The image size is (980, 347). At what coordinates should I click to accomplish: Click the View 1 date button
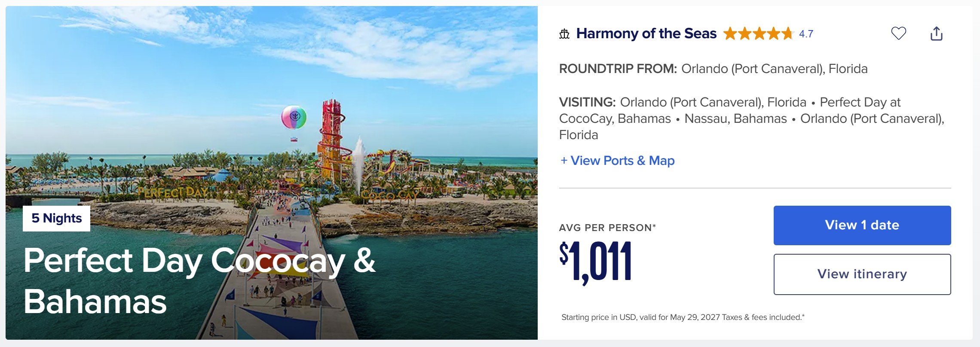pos(862,225)
